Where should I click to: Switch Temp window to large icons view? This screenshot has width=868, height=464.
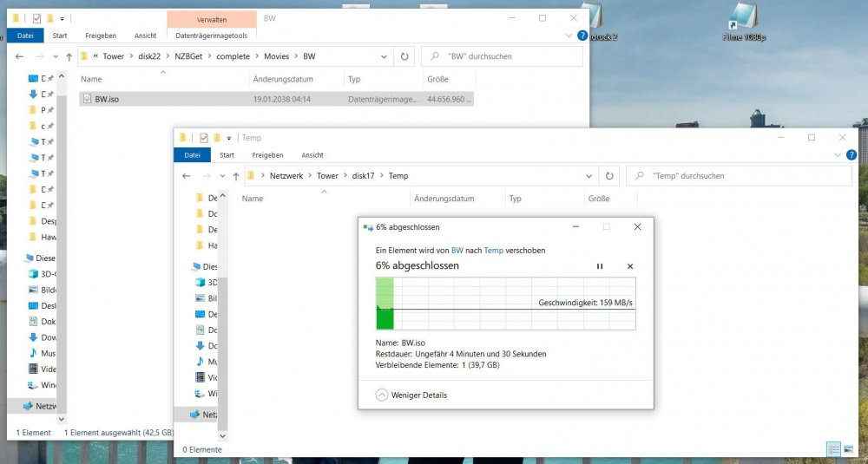pyautogui.click(x=848, y=449)
